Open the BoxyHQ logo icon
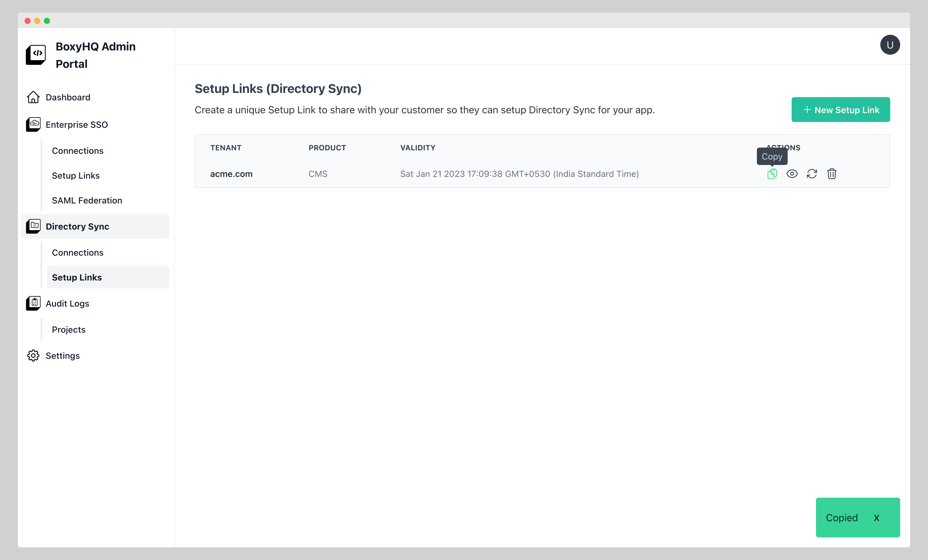Screen dimensions: 928x560 click(x=36, y=54)
